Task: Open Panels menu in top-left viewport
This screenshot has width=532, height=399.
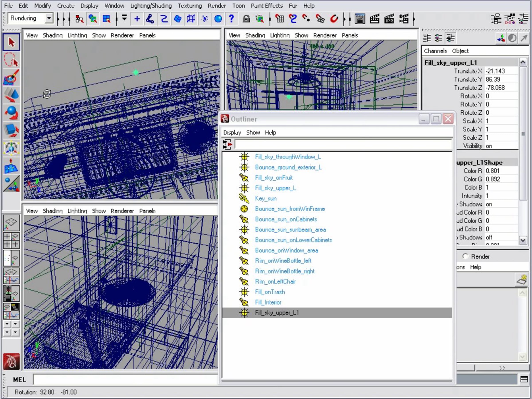Action: click(147, 35)
